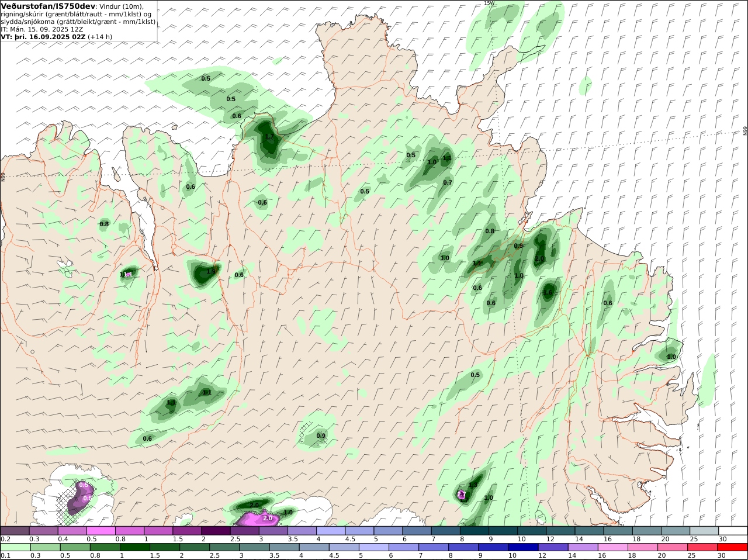Select the "0.1" label in the rain legend

click(5, 555)
